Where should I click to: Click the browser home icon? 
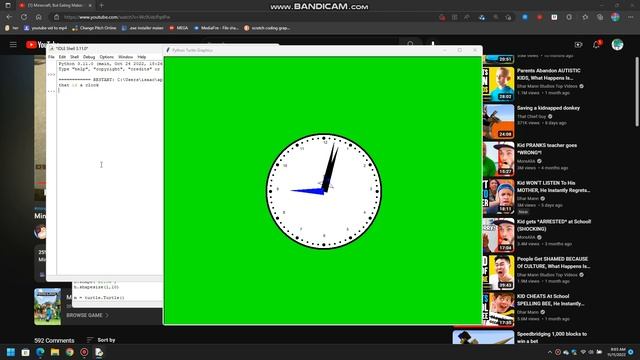click(x=39, y=17)
